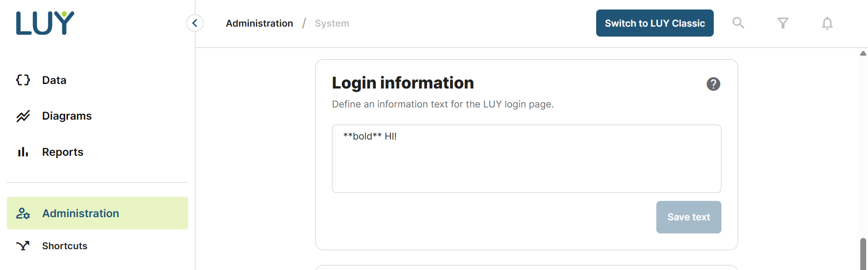Switch to LUY Classic
This screenshot has width=868, height=270.
(655, 23)
